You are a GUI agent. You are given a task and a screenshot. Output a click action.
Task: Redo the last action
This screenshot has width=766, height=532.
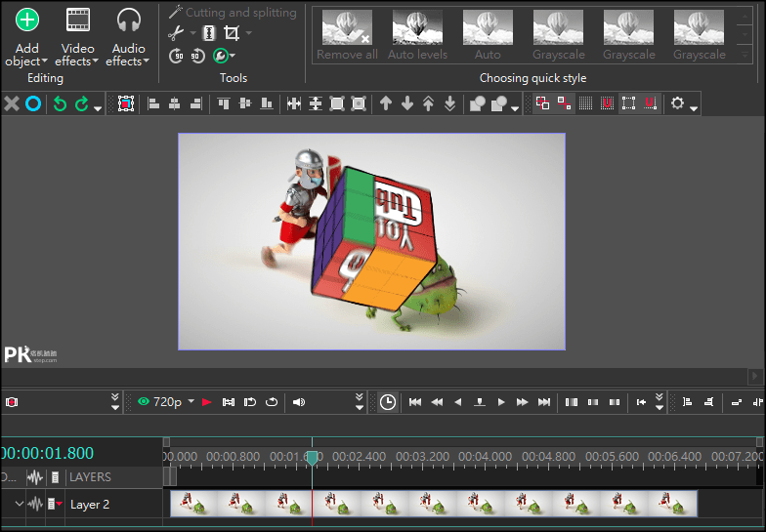[82, 103]
